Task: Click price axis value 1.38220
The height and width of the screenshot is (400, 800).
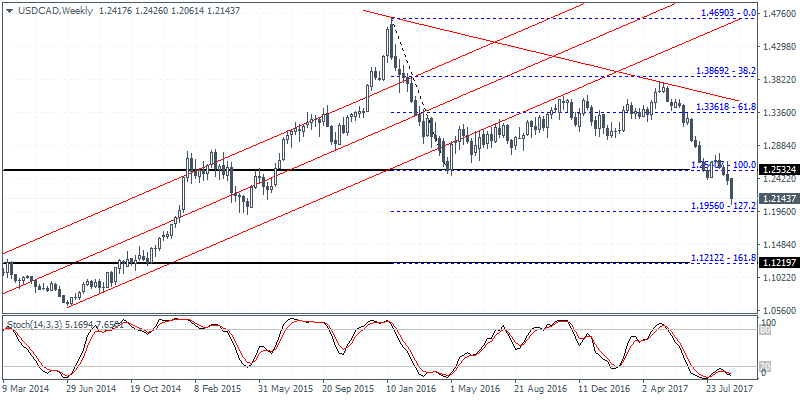Action: 779,80
